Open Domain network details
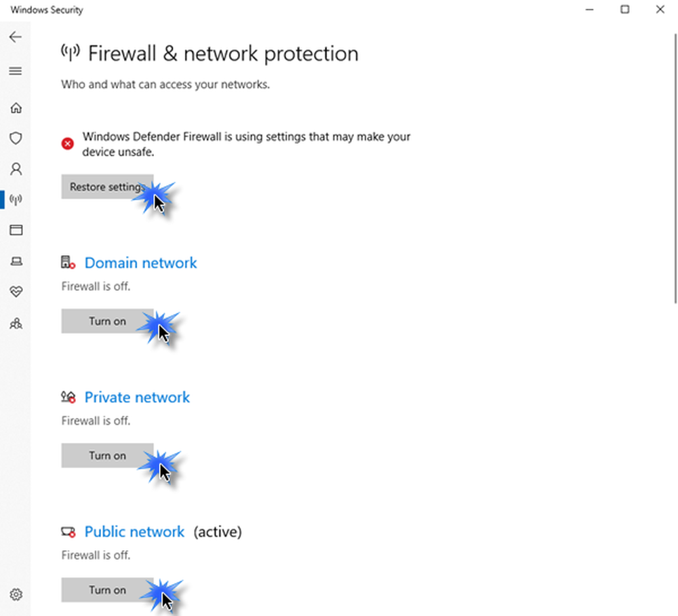The image size is (678, 616). click(140, 263)
